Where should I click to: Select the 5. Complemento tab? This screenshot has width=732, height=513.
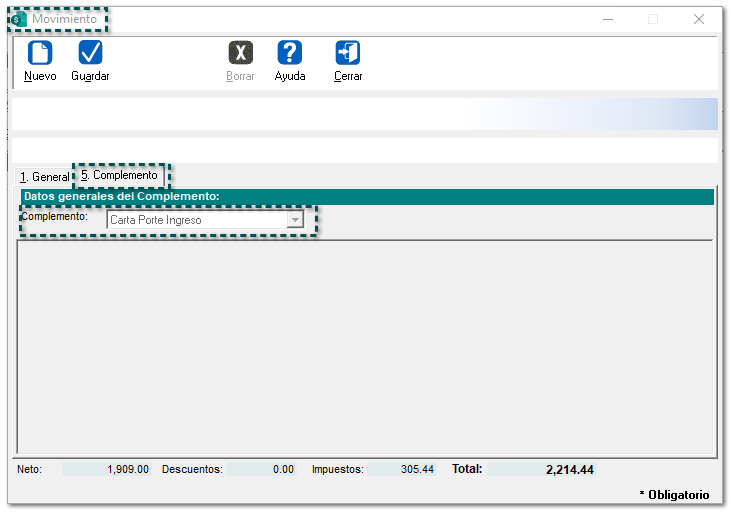point(120,175)
